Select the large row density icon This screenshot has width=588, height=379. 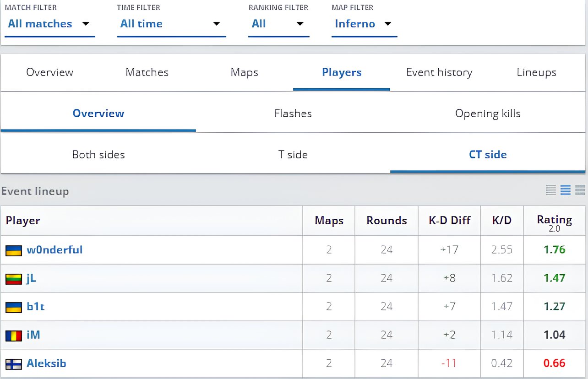580,190
